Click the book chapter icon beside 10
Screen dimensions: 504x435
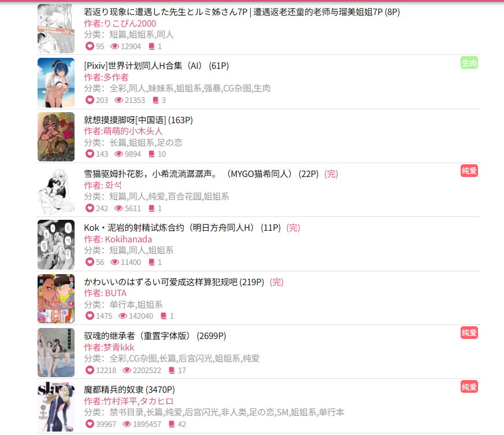tap(151, 154)
